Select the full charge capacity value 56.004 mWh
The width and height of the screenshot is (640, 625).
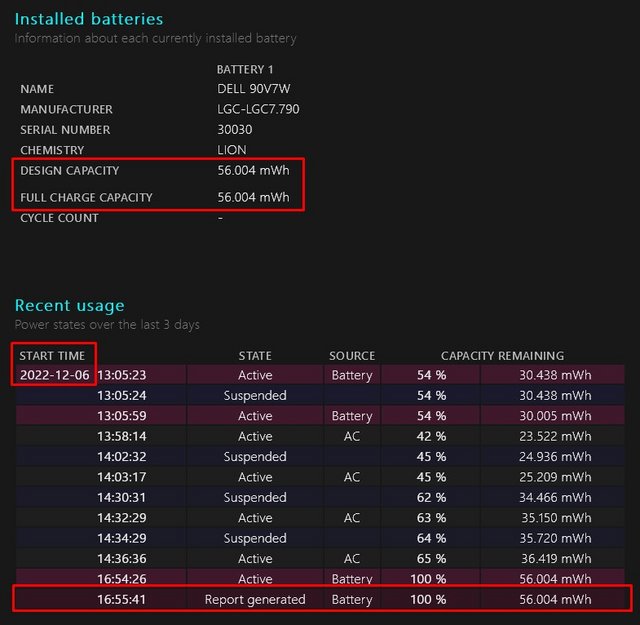pos(253,197)
